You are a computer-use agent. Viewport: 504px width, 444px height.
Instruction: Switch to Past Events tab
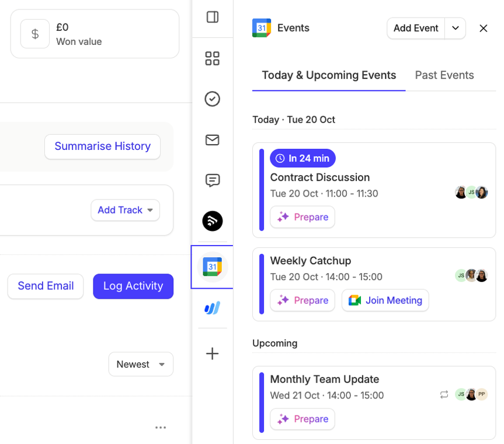(444, 75)
